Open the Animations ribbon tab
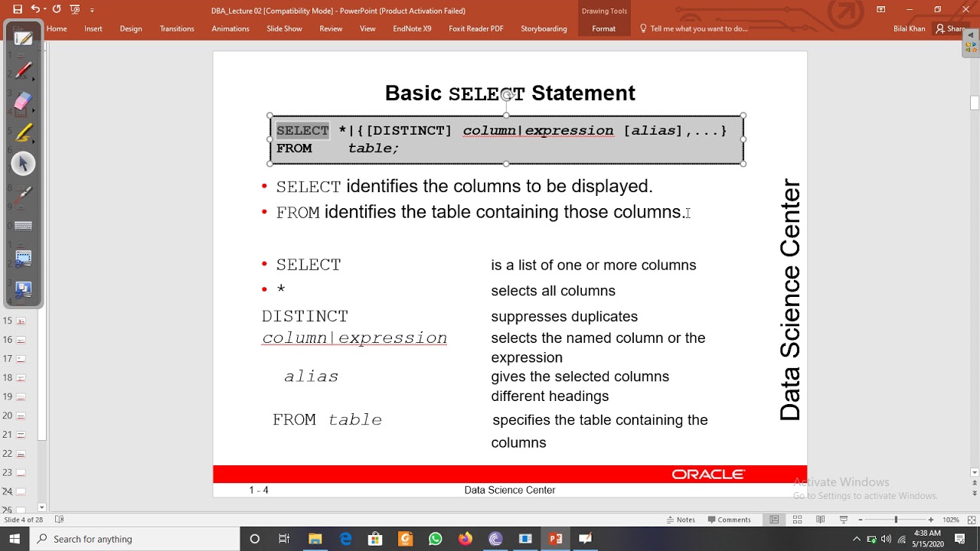Viewport: 980px width, 551px height. [230, 28]
